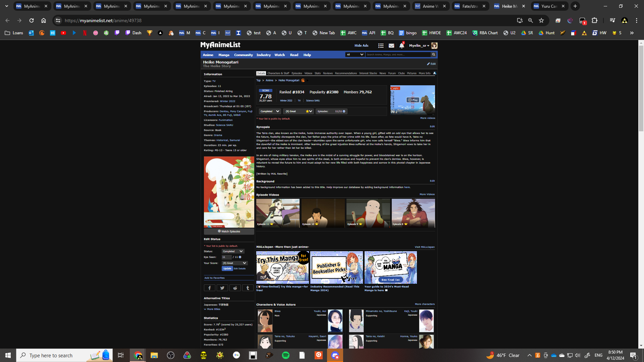
Task: Open the Science SARU studio link
Action: point(224,125)
